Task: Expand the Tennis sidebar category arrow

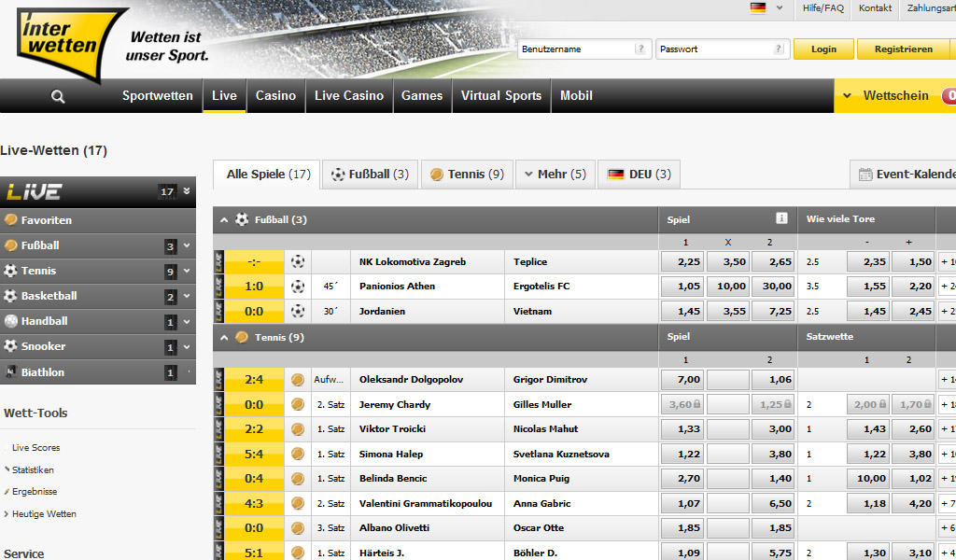Action: coord(187,271)
